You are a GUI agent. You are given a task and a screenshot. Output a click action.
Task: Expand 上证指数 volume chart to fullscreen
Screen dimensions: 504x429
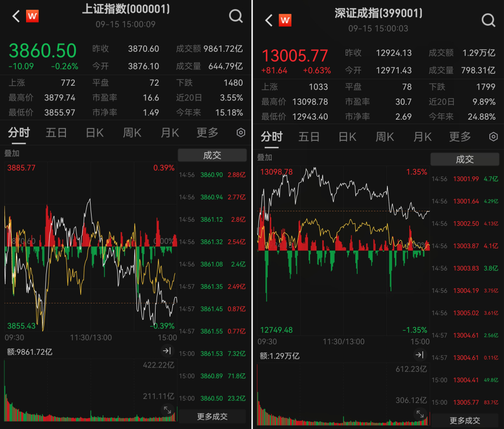pos(167,410)
